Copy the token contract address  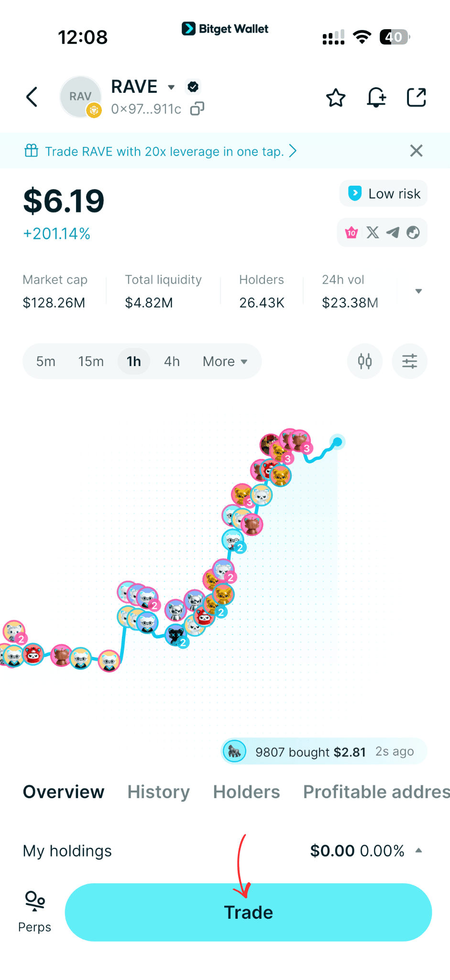(x=197, y=109)
